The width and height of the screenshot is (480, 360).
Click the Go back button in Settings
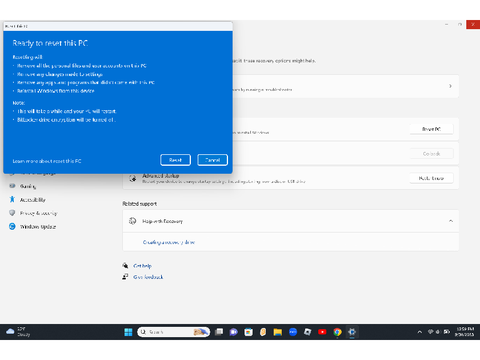coord(431,154)
